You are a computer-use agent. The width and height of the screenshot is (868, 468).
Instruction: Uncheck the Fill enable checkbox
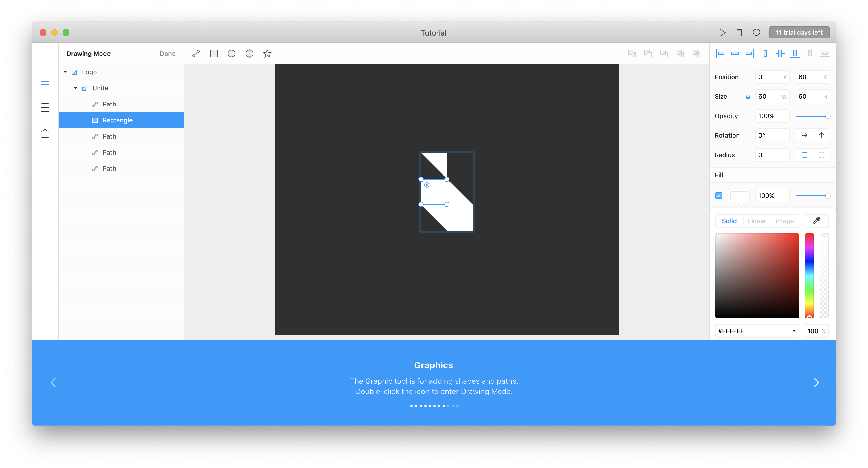(x=719, y=196)
